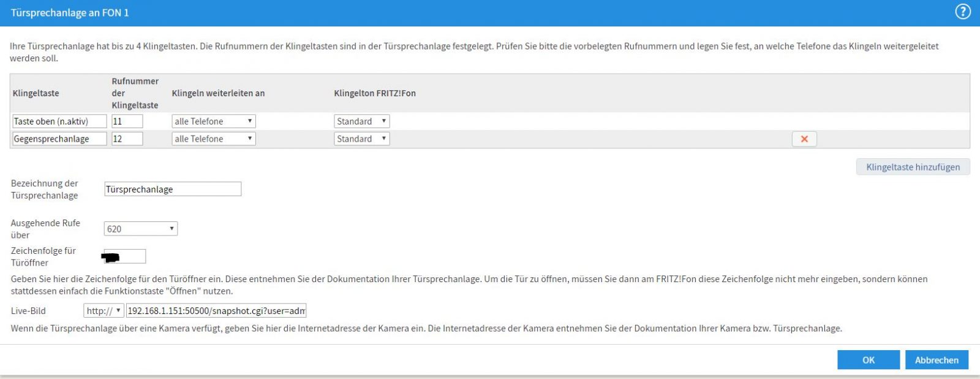
Task: Click the Gegensprechanlage name field
Action: click(x=59, y=139)
